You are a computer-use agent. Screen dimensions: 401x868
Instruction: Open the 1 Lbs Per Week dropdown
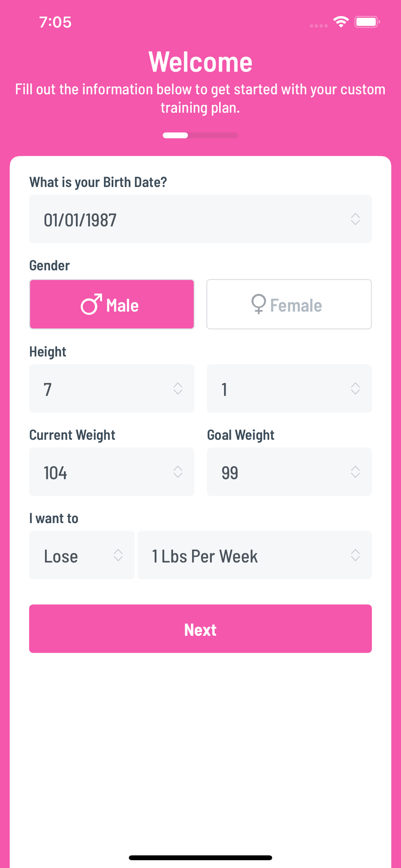255,555
